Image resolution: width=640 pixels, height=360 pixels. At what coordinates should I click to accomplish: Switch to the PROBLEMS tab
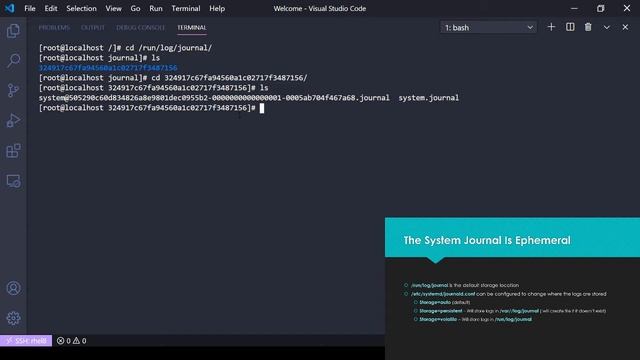pos(54,28)
